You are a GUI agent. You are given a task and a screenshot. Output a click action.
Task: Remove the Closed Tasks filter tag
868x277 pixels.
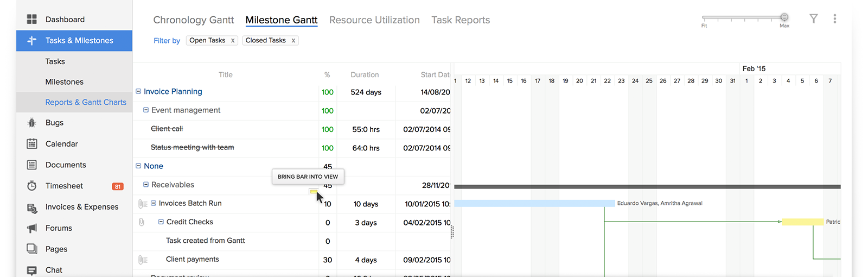point(293,41)
